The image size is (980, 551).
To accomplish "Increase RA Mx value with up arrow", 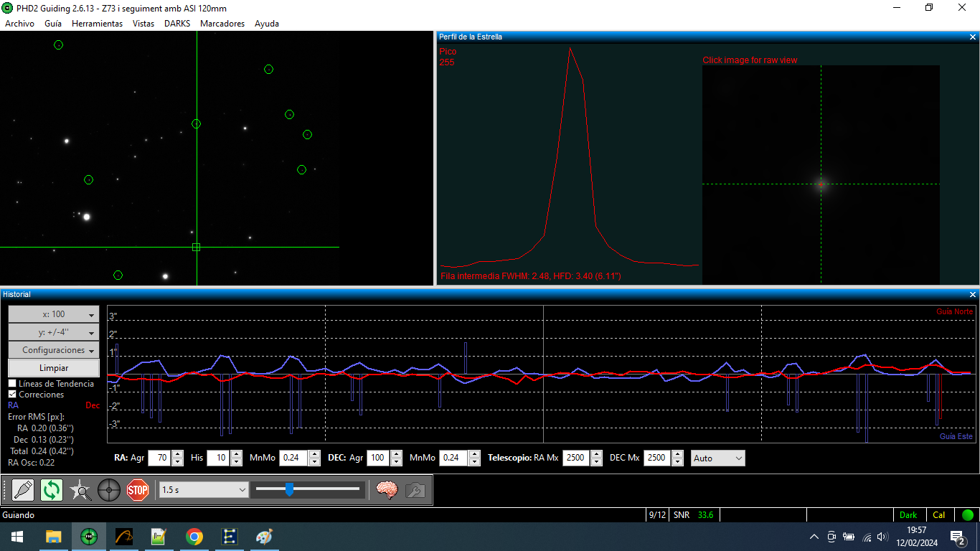I will pyautogui.click(x=597, y=454).
